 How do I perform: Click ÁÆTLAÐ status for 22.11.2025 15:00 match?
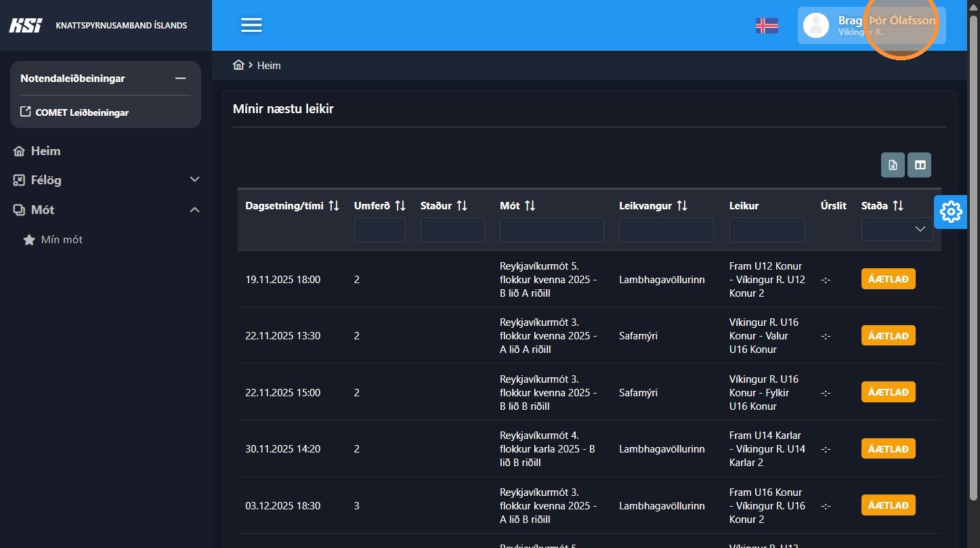coord(889,392)
